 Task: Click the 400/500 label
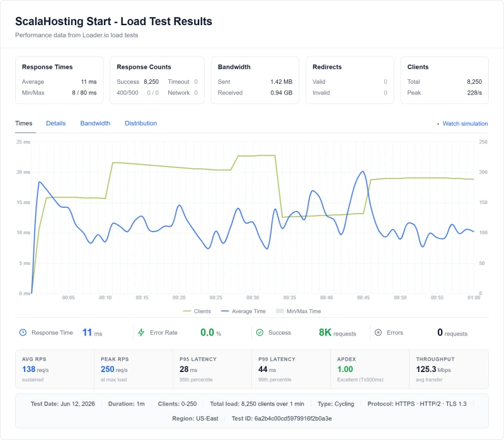pyautogui.click(x=127, y=93)
